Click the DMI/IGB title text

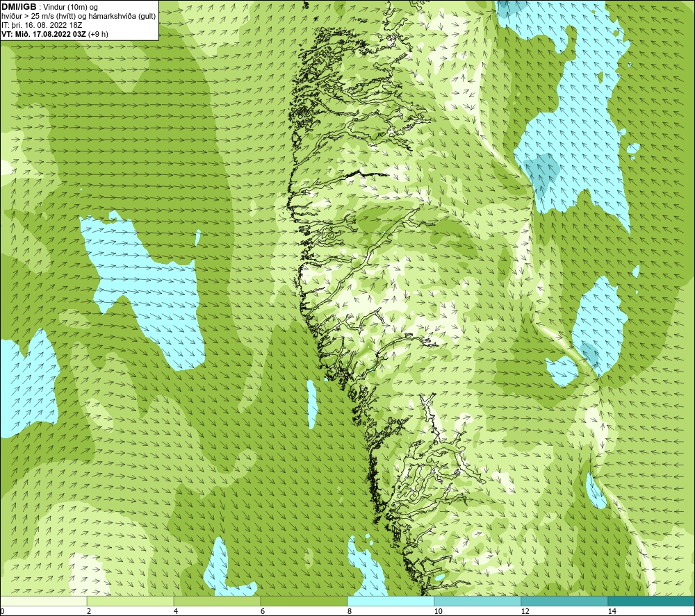[x=19, y=7]
